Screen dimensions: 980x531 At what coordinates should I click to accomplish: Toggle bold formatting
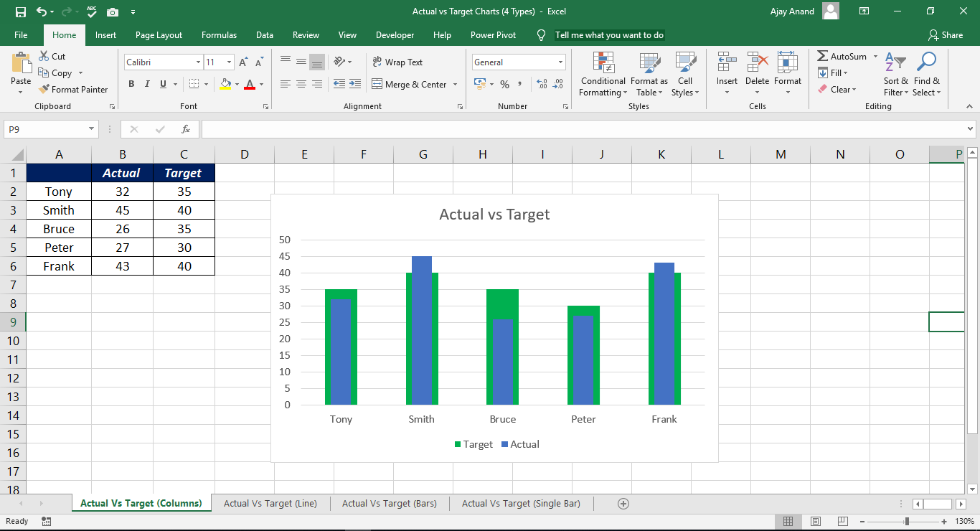pos(131,84)
